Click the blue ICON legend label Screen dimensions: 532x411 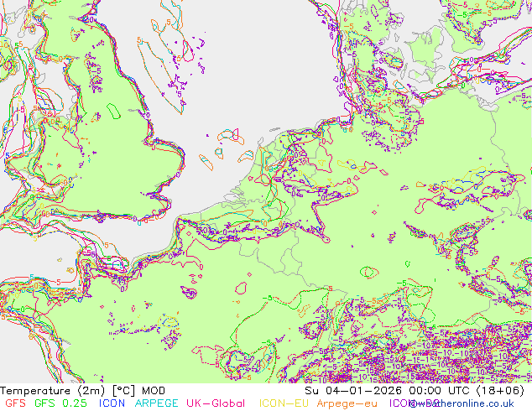coord(112,403)
